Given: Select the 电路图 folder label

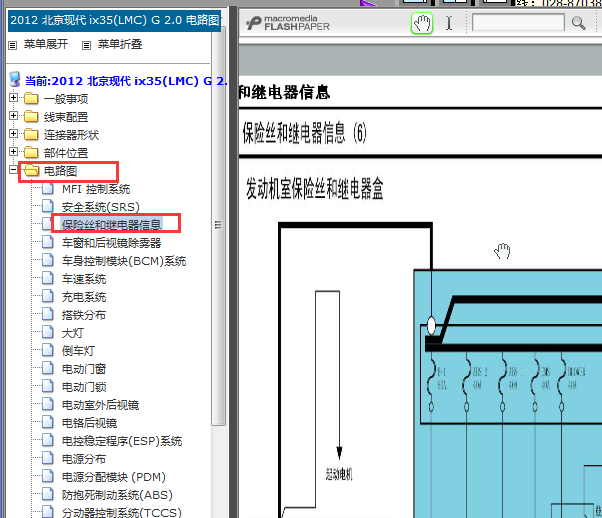Looking at the screenshot, I should click(x=61, y=171).
